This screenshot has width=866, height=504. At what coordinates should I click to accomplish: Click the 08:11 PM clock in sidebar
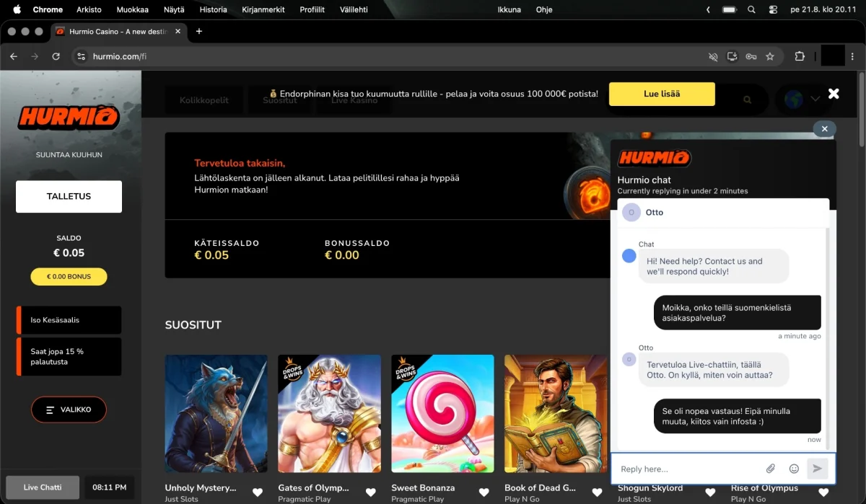[x=110, y=487]
